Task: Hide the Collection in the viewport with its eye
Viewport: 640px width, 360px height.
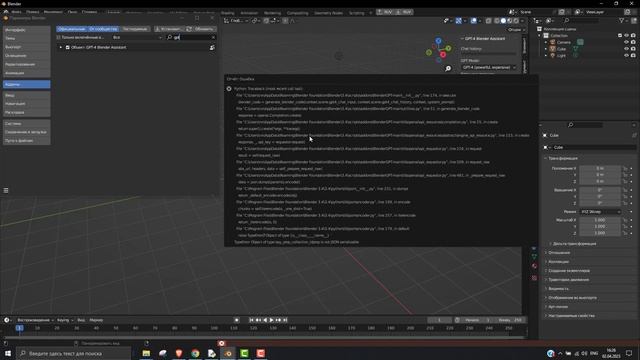Action: click(627, 36)
